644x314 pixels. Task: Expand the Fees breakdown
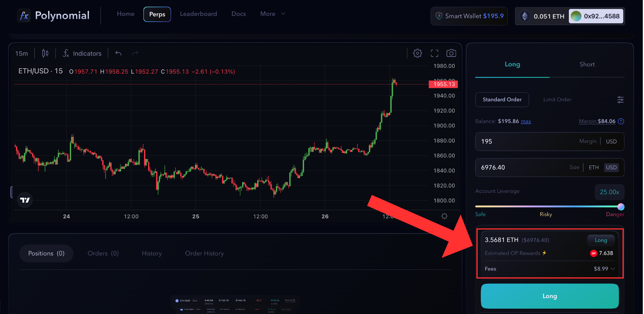click(613, 269)
